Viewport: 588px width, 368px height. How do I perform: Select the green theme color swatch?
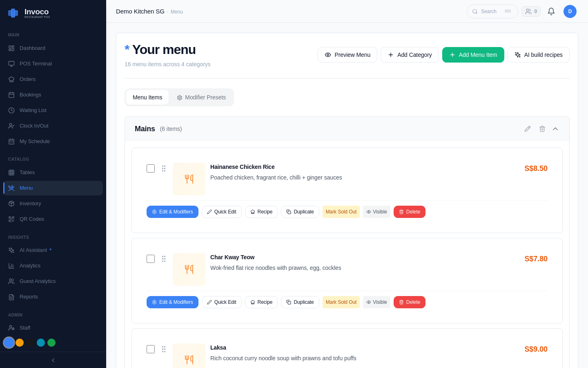[51, 343]
